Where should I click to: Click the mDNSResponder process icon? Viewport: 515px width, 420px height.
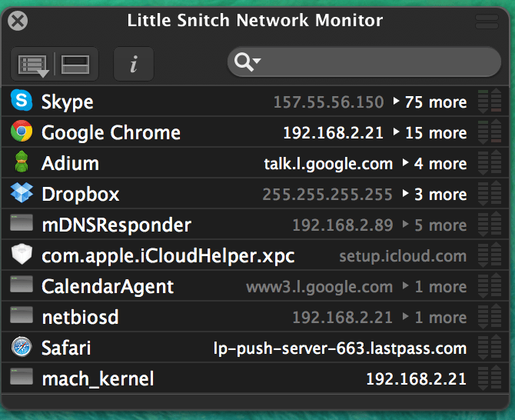22,225
